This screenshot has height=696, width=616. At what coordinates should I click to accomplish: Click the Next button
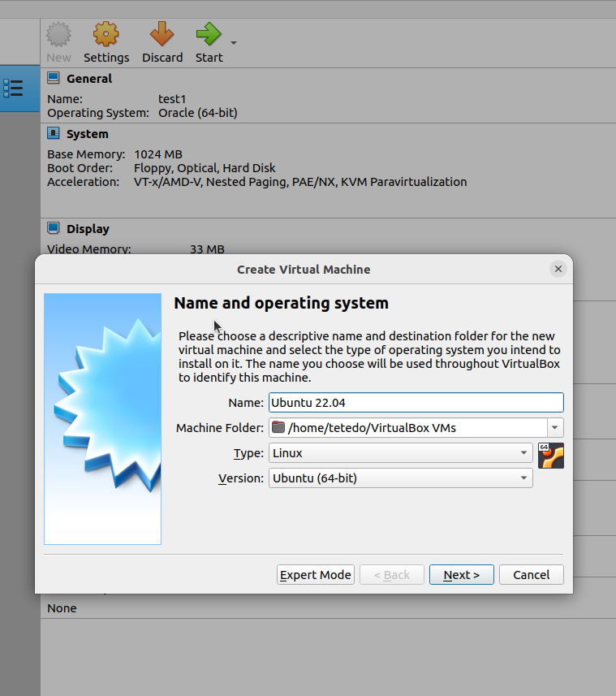[461, 575]
